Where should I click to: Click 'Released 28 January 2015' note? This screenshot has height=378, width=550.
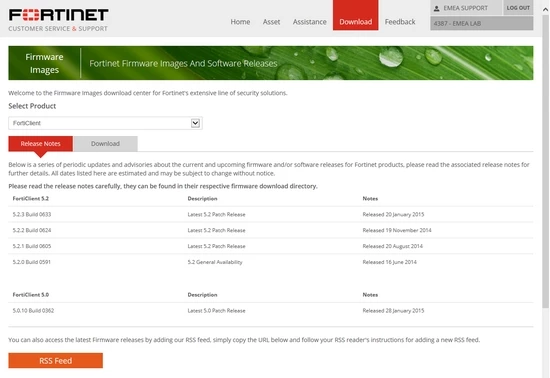393,311
